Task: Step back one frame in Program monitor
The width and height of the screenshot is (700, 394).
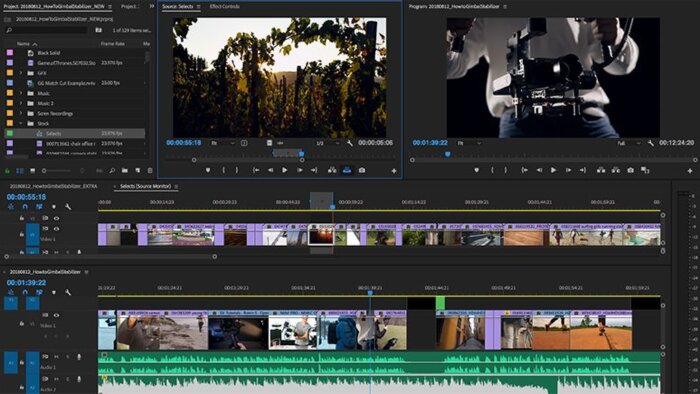Action: tap(539, 170)
